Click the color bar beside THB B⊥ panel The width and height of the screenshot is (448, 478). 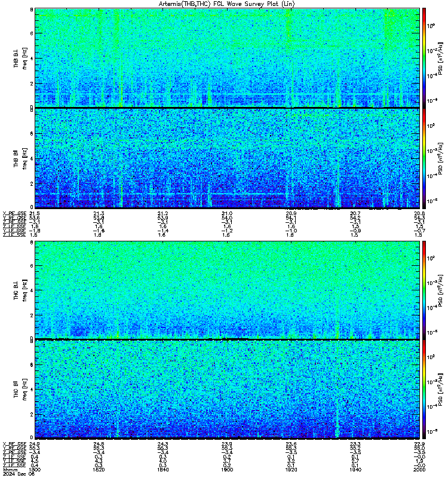click(424, 58)
